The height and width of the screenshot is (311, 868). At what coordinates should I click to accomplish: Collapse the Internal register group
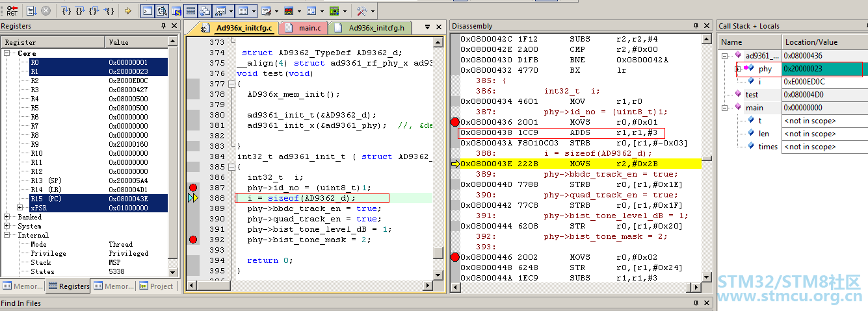pos(8,235)
